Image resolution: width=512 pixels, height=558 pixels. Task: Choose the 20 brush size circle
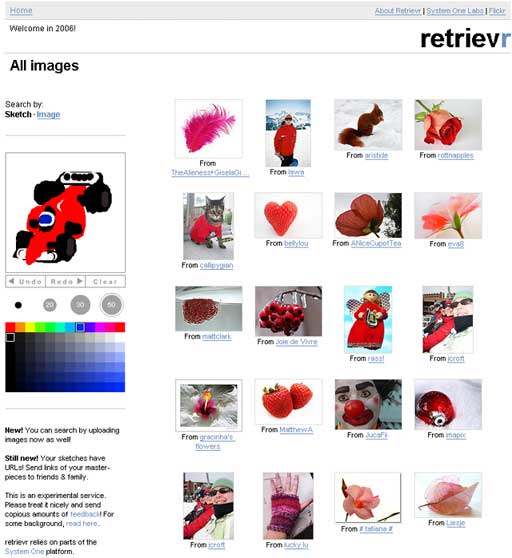click(x=50, y=305)
